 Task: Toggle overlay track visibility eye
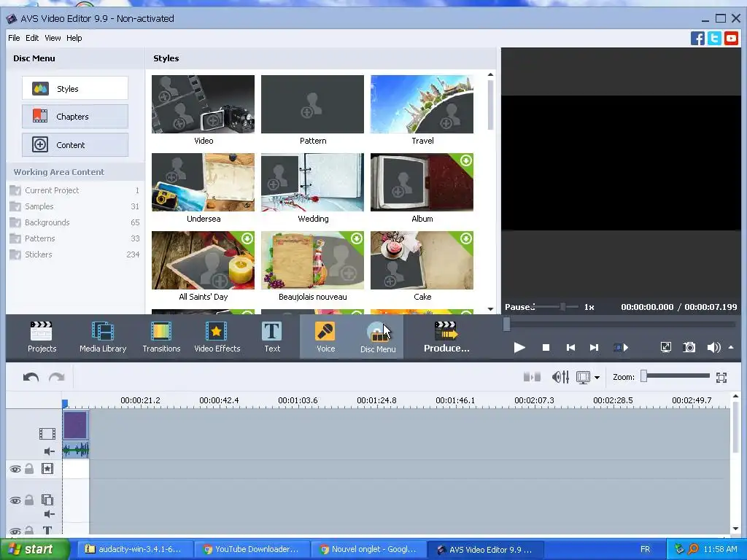click(15, 500)
